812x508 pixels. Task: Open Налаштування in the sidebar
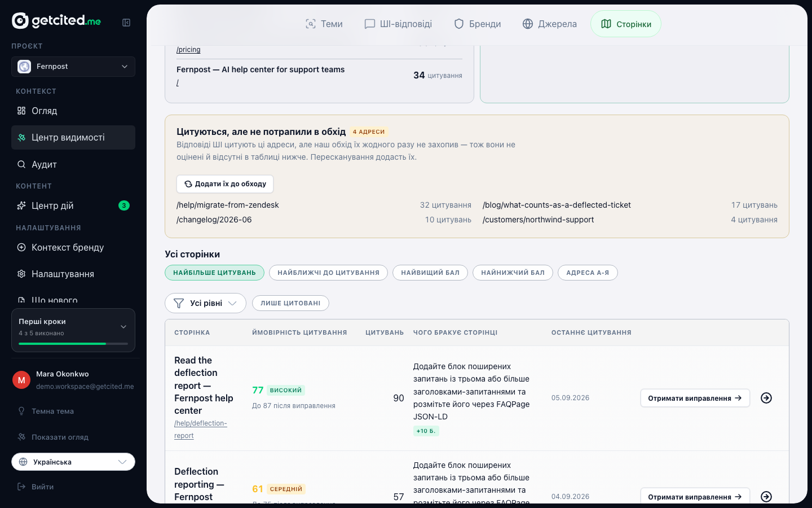point(73,274)
